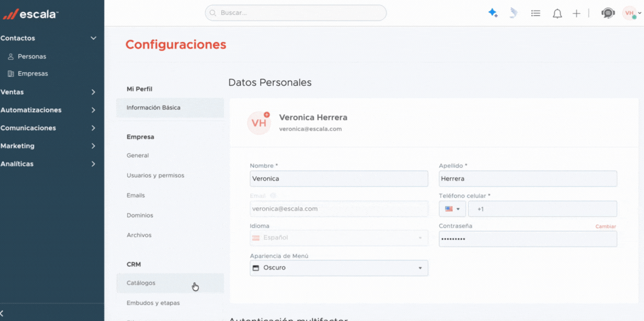This screenshot has width=644, height=321.
Task: Click the task list icon in header
Action: tap(536, 13)
